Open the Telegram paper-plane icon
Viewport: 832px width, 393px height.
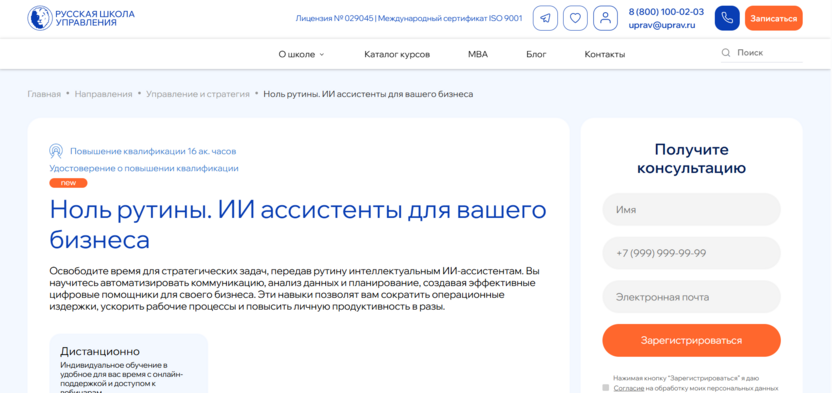(x=545, y=18)
